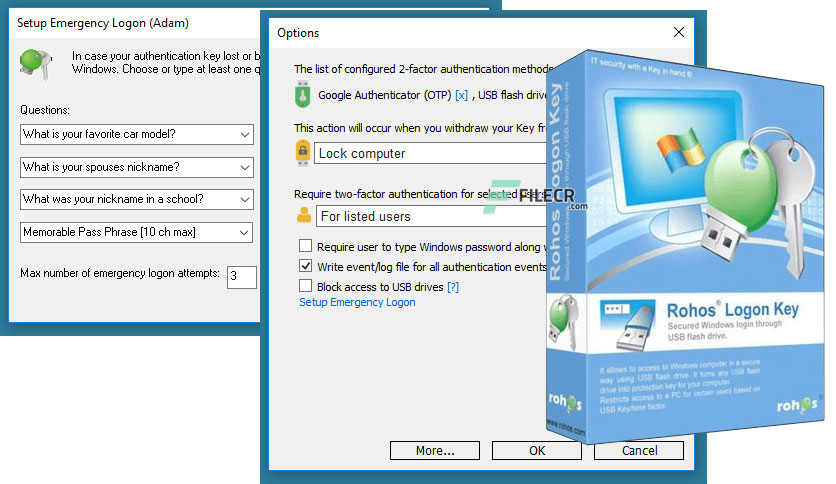Open the For listed users combo box
This screenshot has width=836, height=484.
431,216
